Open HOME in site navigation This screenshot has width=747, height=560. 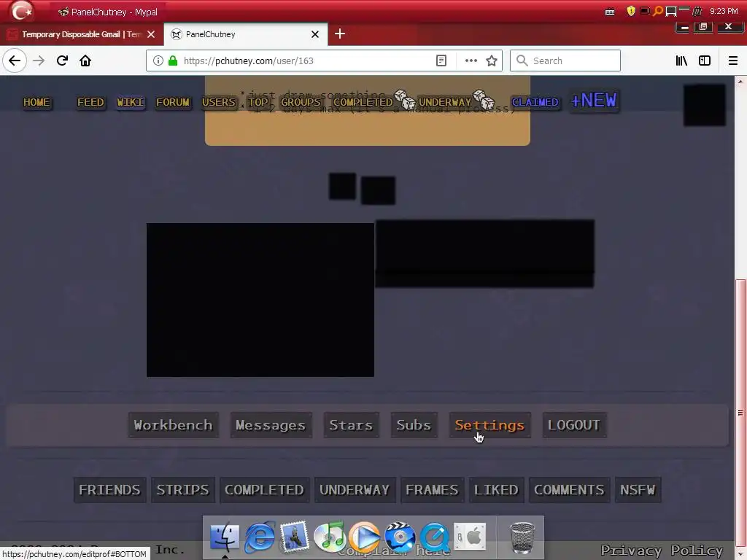36,102
